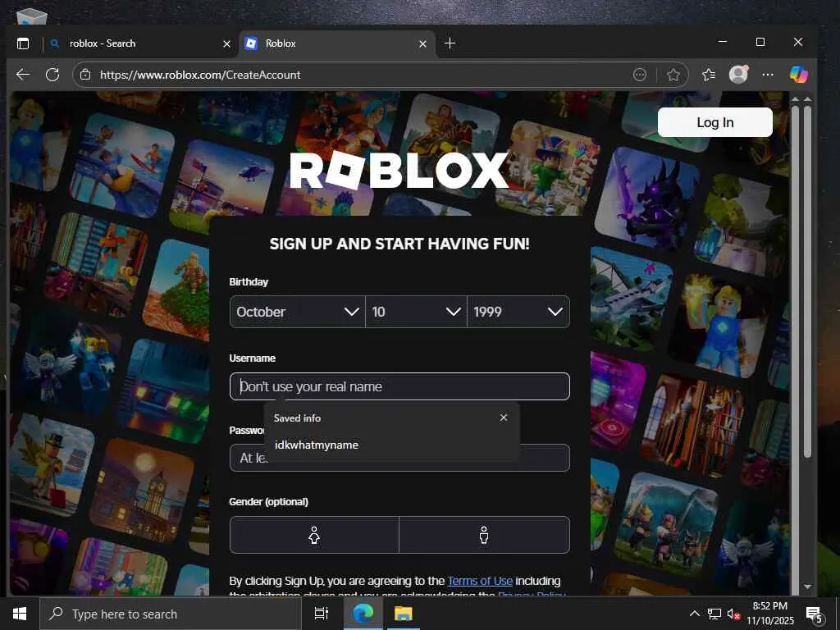The width and height of the screenshot is (840, 630).
Task: Click the Log In button
Action: 715,123
